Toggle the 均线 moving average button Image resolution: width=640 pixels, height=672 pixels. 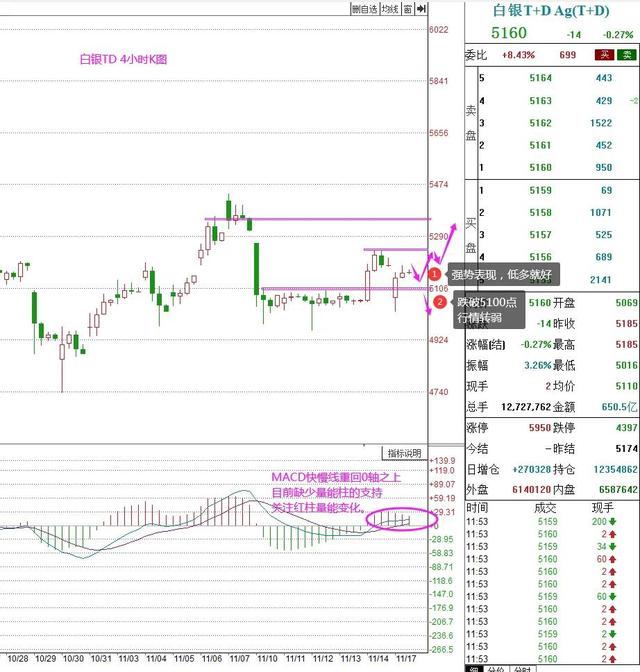pyautogui.click(x=390, y=9)
